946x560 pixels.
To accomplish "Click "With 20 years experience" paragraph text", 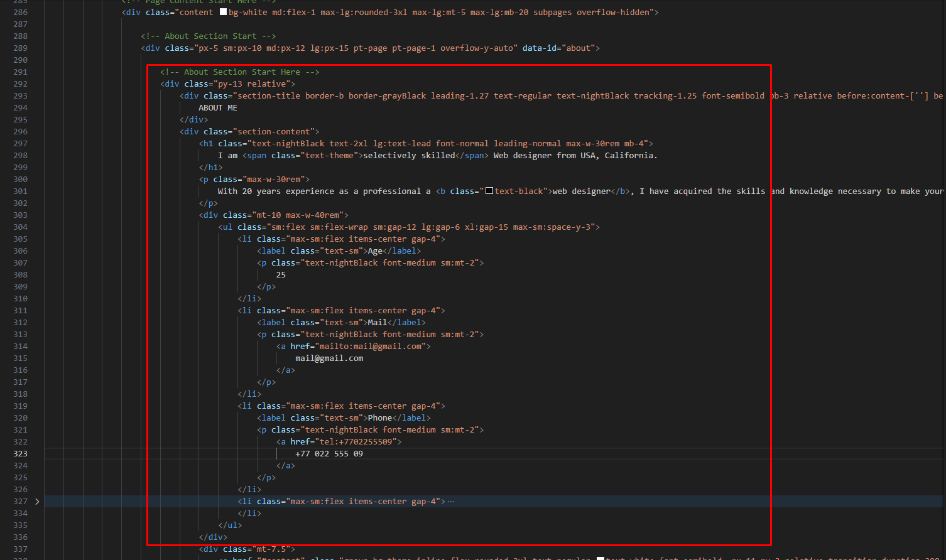I will [276, 191].
